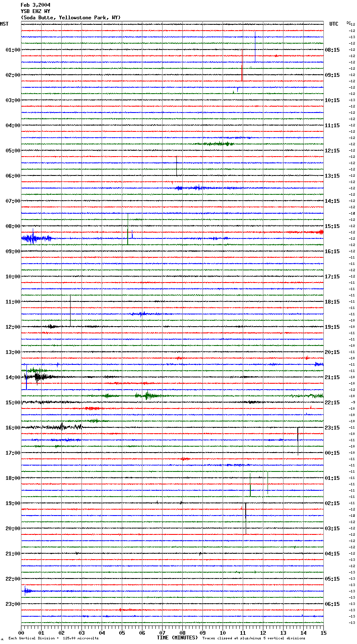Select the '02:00' MST hour label
Viewport: 357px width, 644px height.
coord(13,75)
